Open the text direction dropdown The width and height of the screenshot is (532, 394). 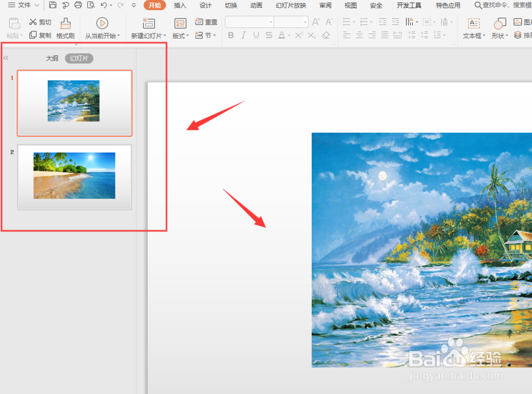(412, 22)
